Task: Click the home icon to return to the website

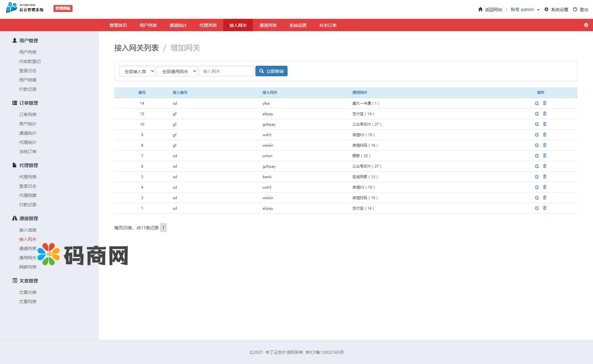Action: coord(480,10)
